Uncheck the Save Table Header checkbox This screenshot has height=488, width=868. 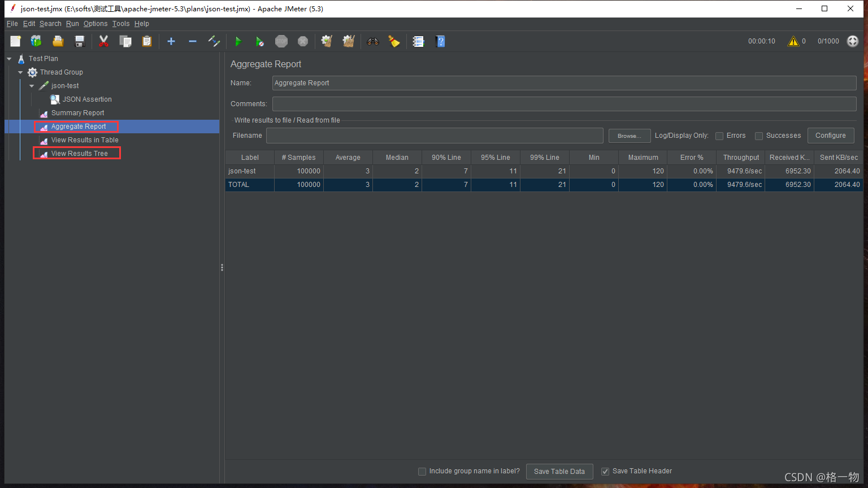(605, 472)
